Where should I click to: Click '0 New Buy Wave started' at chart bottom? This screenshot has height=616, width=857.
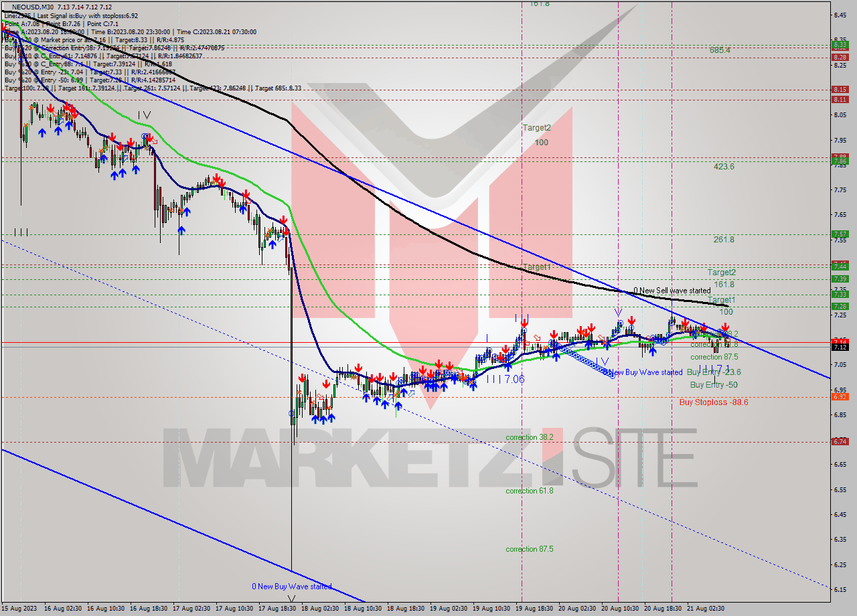point(292,587)
